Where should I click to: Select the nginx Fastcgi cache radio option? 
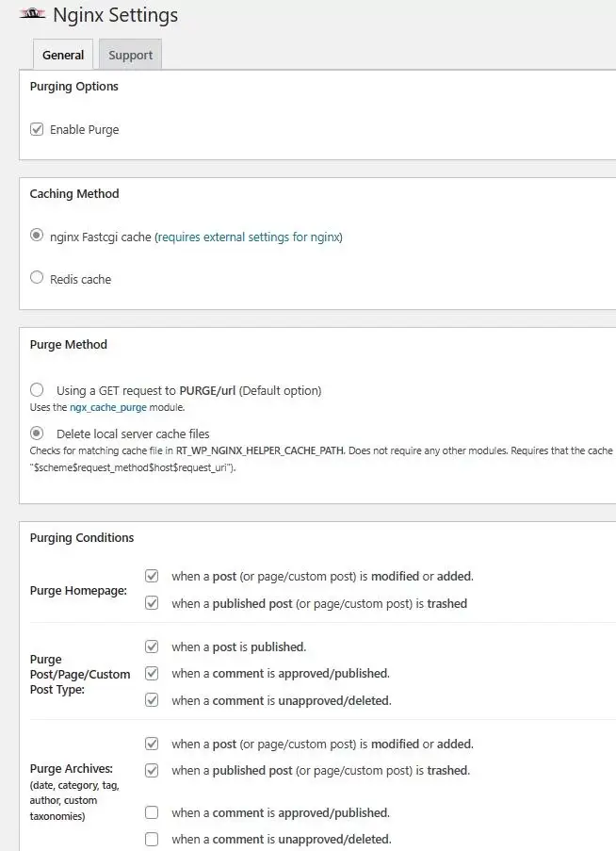pos(38,237)
